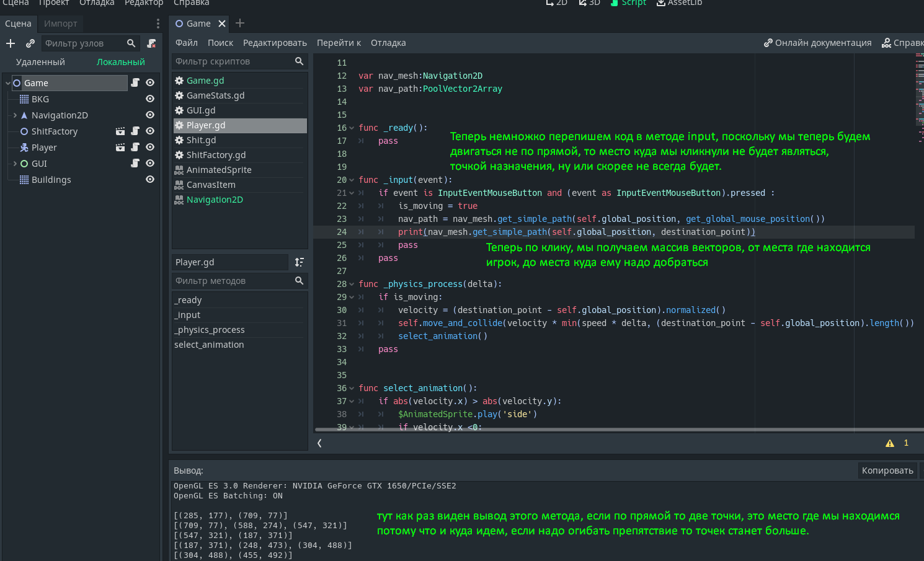Open the scene icon for Player node

(x=120, y=148)
